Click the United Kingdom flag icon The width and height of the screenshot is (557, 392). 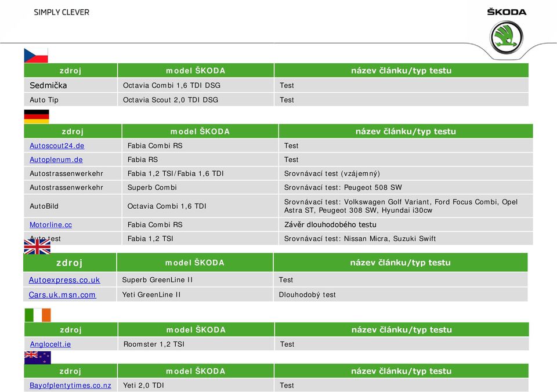tap(37, 246)
